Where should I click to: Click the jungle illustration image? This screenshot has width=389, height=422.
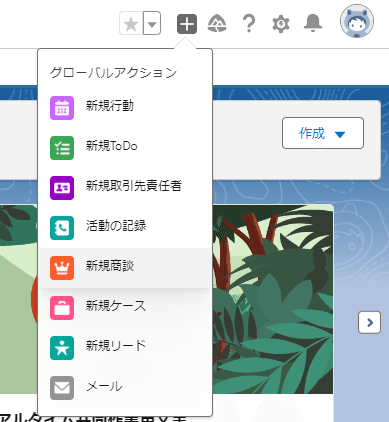click(273, 299)
